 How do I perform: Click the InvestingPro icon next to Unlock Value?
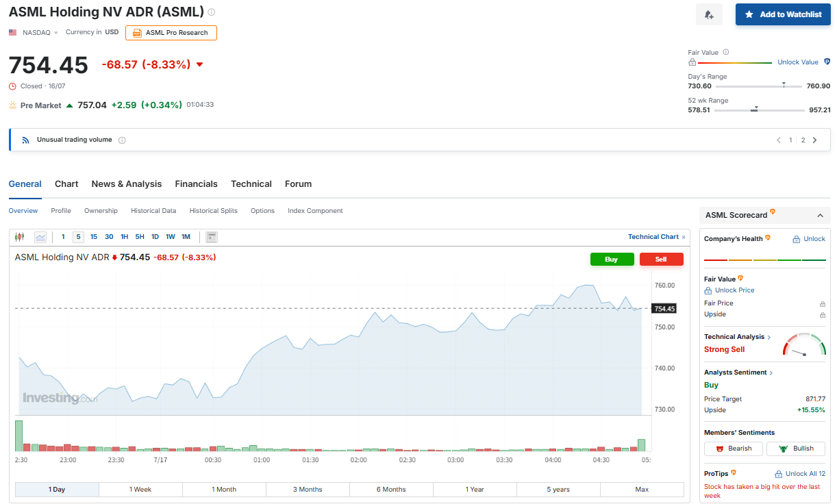(827, 62)
